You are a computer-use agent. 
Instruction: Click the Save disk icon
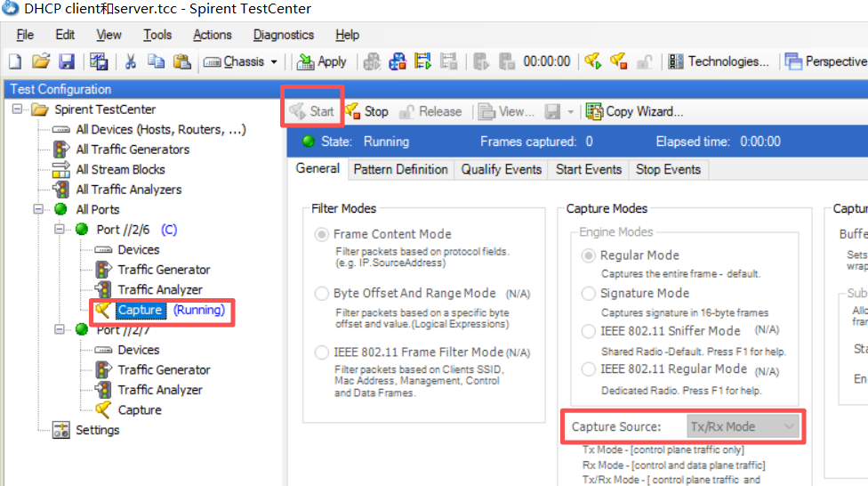click(x=67, y=61)
